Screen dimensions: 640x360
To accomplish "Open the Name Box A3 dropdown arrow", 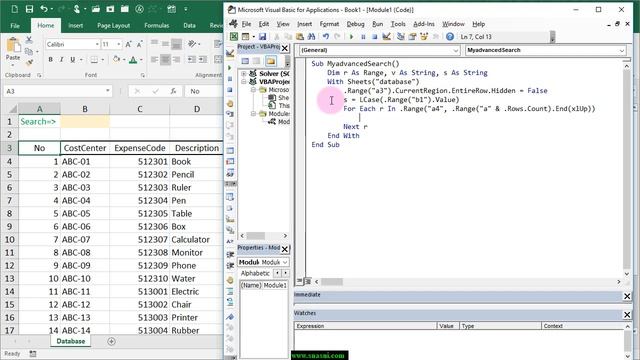I will click(x=108, y=91).
